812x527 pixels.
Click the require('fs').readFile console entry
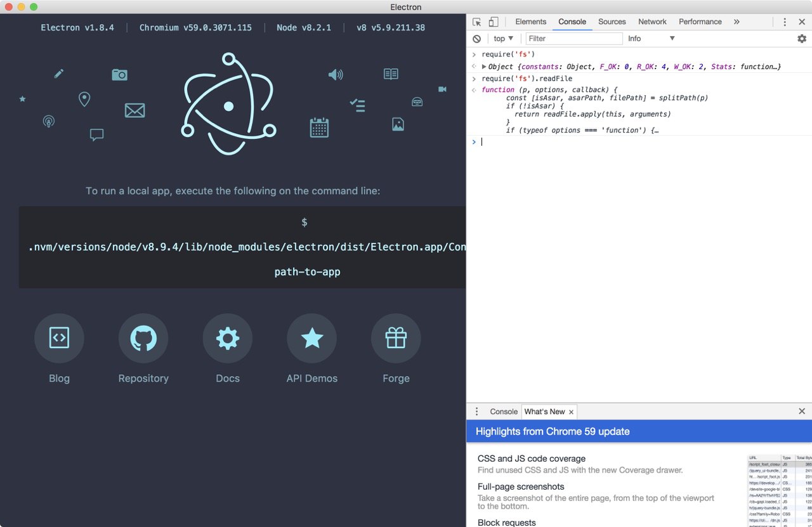(527, 79)
